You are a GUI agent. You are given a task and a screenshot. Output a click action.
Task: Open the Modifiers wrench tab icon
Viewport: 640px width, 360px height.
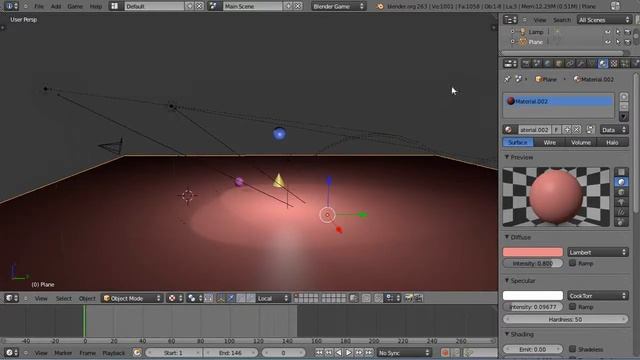pyautogui.click(x=580, y=63)
